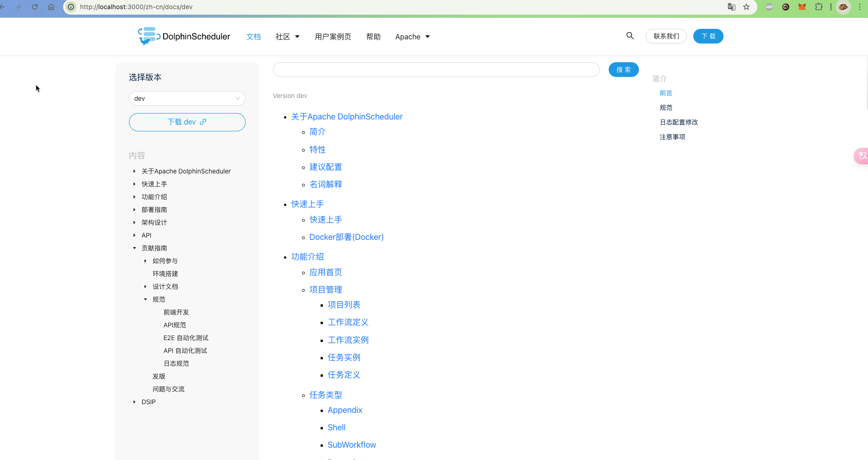This screenshot has width=868, height=460.
Task: Expand the 社区 navigation dropdown
Action: click(x=287, y=37)
